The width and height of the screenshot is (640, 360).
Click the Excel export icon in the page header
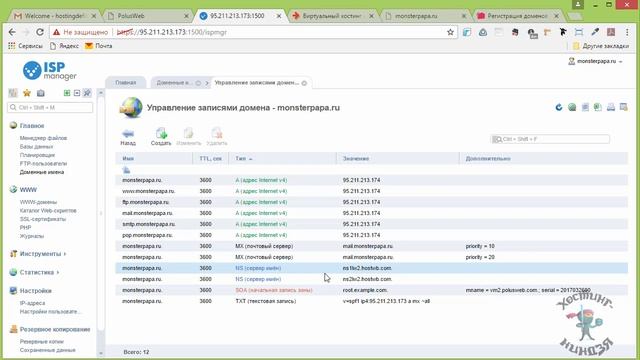598,107
